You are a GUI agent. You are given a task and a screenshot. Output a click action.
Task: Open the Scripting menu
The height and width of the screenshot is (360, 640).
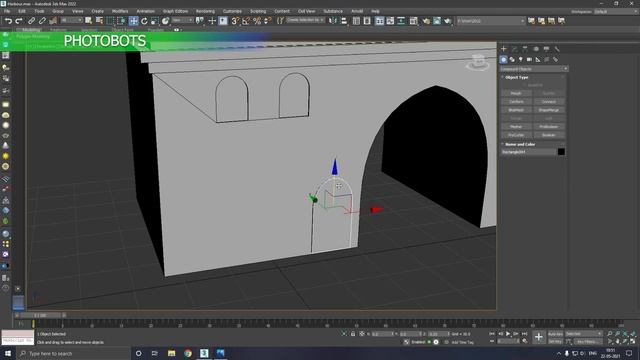258,11
